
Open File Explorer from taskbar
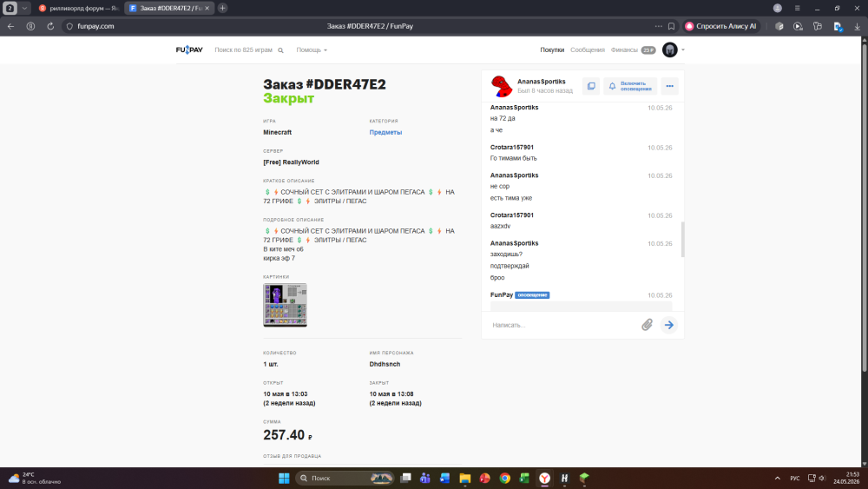coord(465,478)
